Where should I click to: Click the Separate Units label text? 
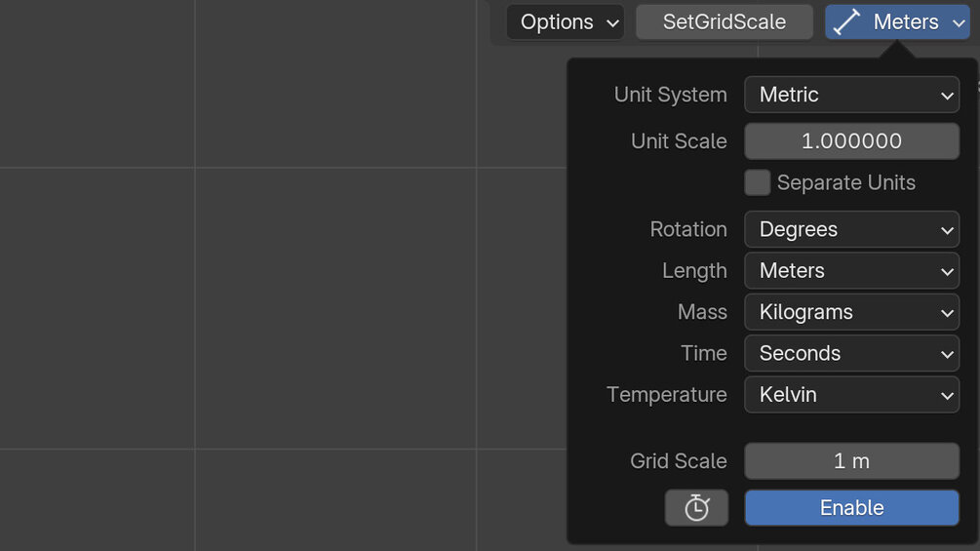845,182
